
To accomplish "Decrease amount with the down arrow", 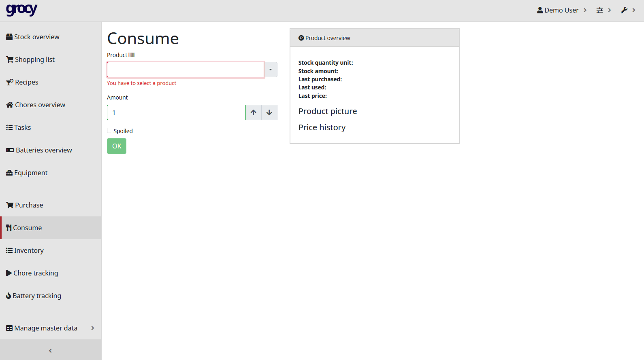I will 269,112.
